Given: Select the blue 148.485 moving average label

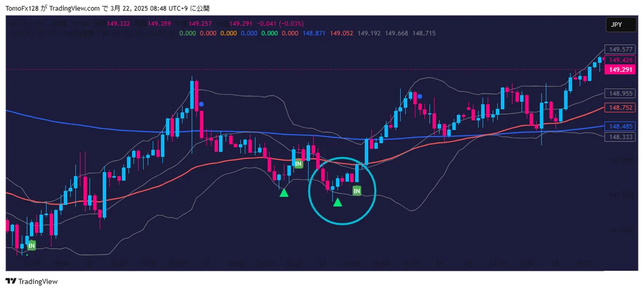Looking at the screenshot, I should [x=620, y=127].
